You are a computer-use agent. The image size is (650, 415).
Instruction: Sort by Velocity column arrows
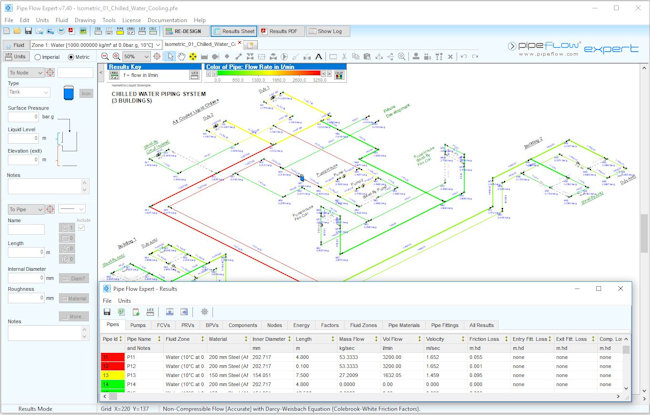click(463, 339)
